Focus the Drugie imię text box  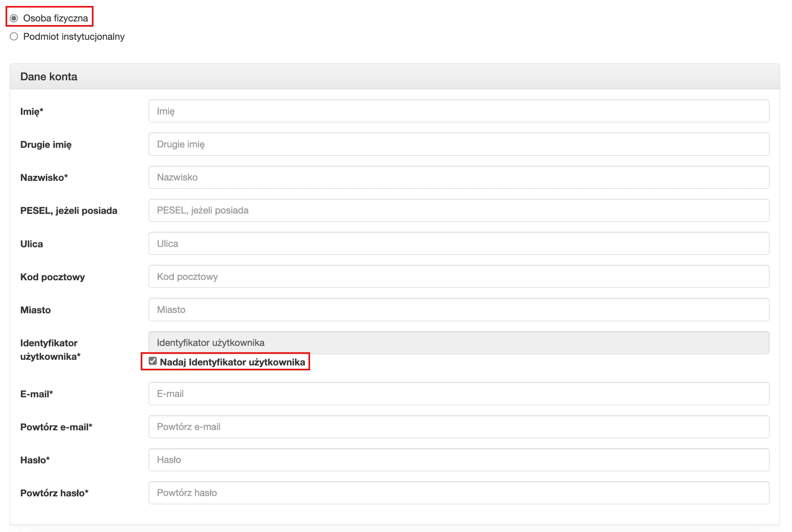(458, 144)
